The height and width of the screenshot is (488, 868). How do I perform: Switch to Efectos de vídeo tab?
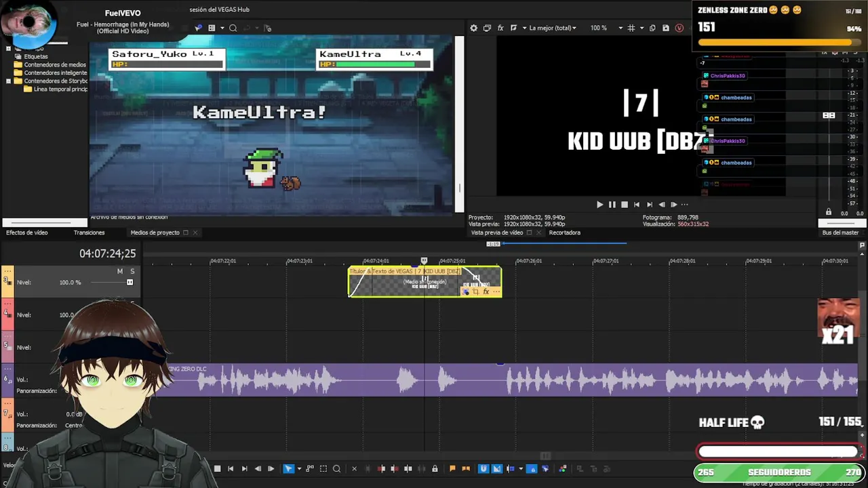27,232
